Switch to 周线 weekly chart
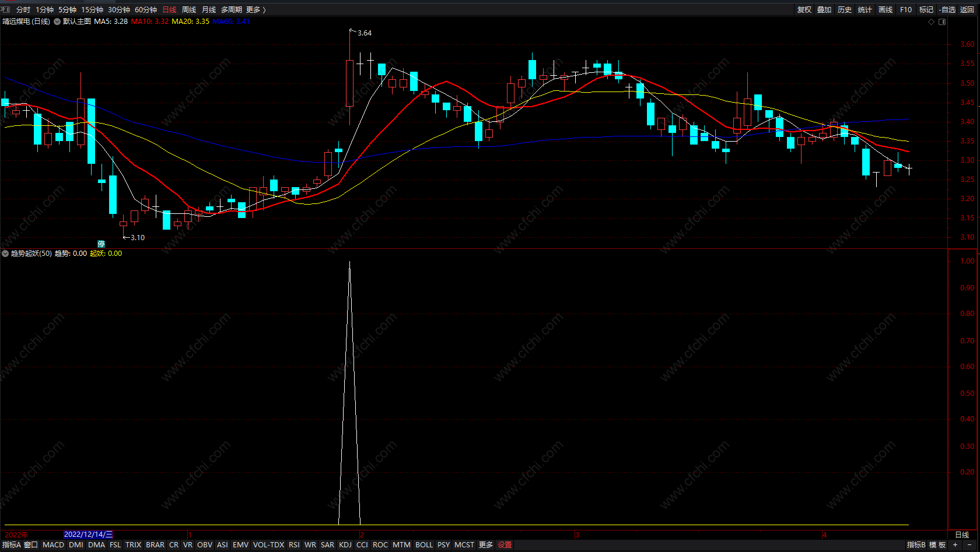980x552 pixels. [x=189, y=9]
